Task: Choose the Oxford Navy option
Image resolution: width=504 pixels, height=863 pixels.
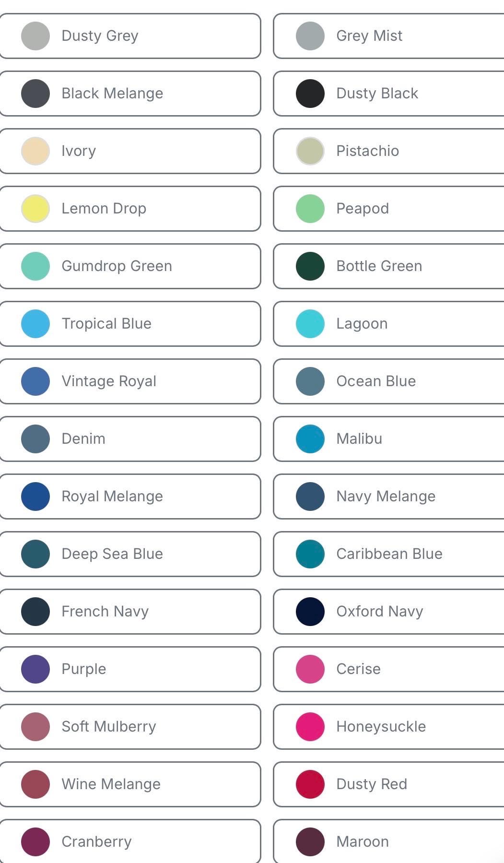Action: [310, 612]
